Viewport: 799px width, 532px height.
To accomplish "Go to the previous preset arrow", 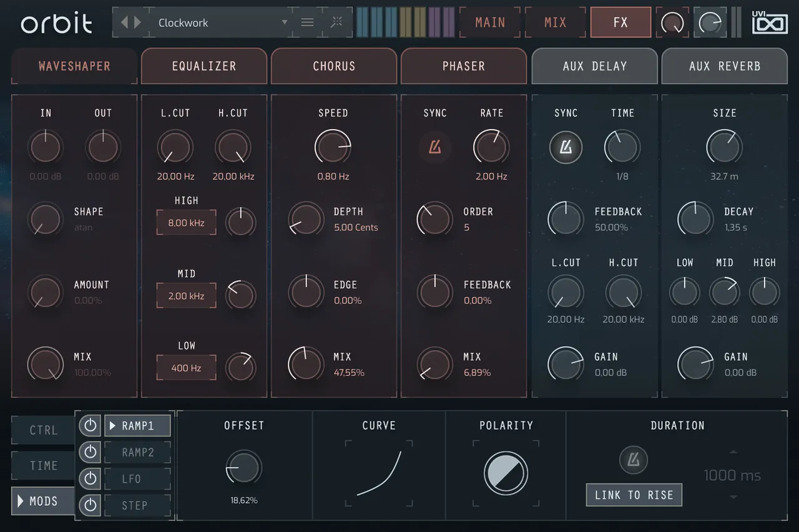I will coord(124,22).
